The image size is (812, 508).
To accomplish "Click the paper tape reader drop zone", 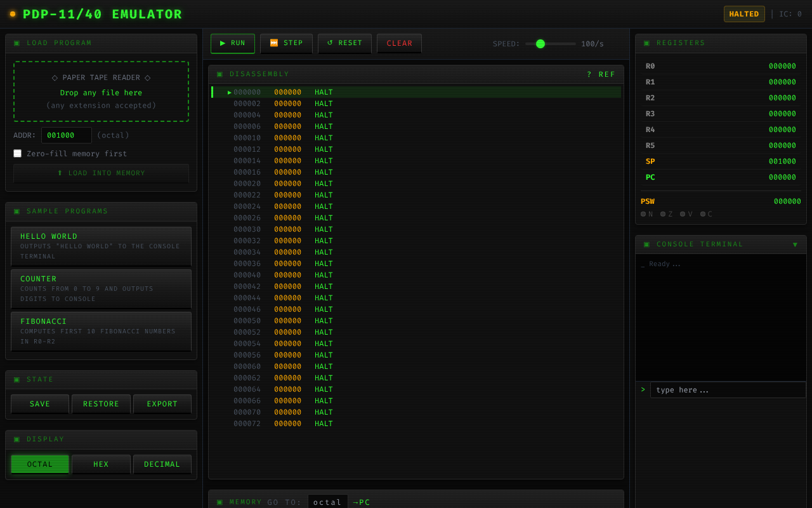I will click(x=101, y=91).
